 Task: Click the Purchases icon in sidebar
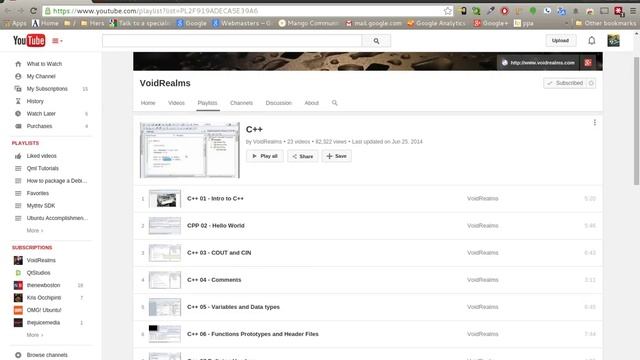click(x=18, y=126)
